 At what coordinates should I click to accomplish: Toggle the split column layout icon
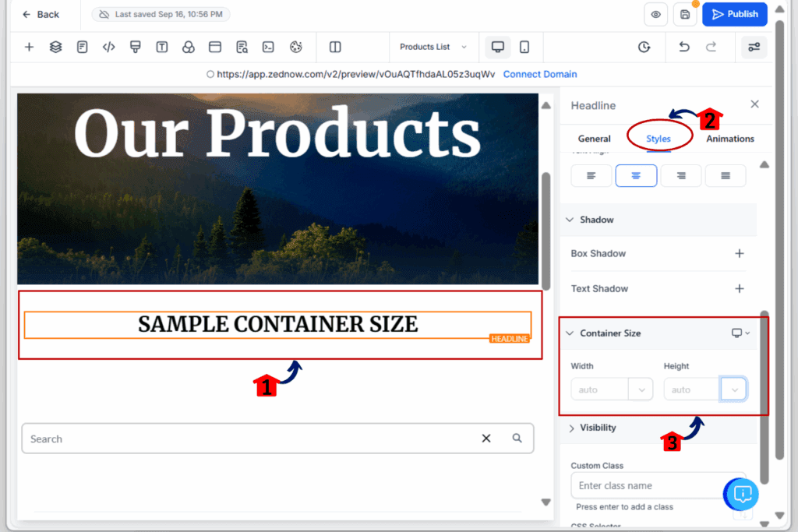[x=335, y=47]
